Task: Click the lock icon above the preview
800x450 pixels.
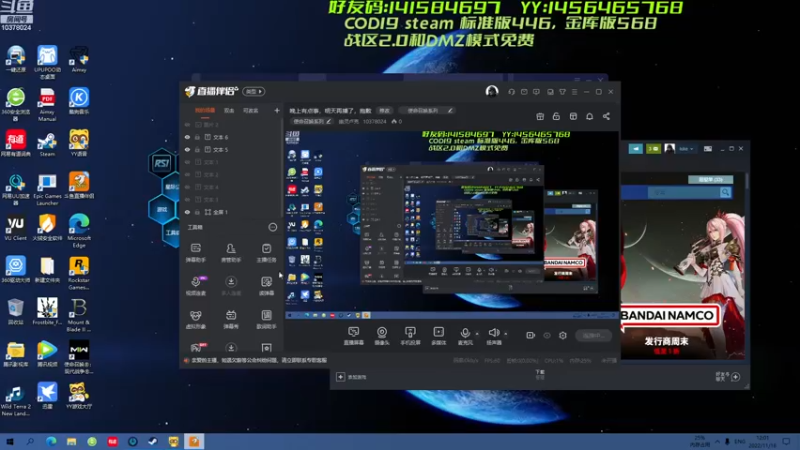Action: [x=556, y=116]
